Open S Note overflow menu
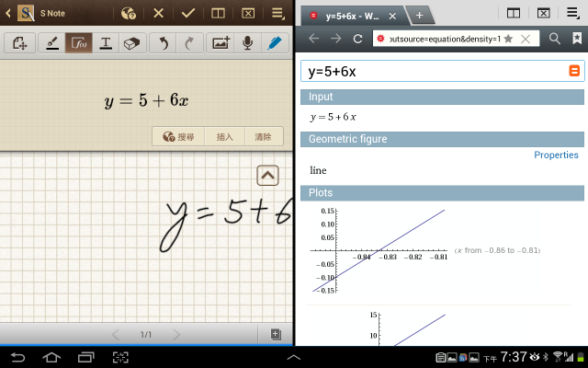The height and width of the screenshot is (368, 588). pos(277,14)
